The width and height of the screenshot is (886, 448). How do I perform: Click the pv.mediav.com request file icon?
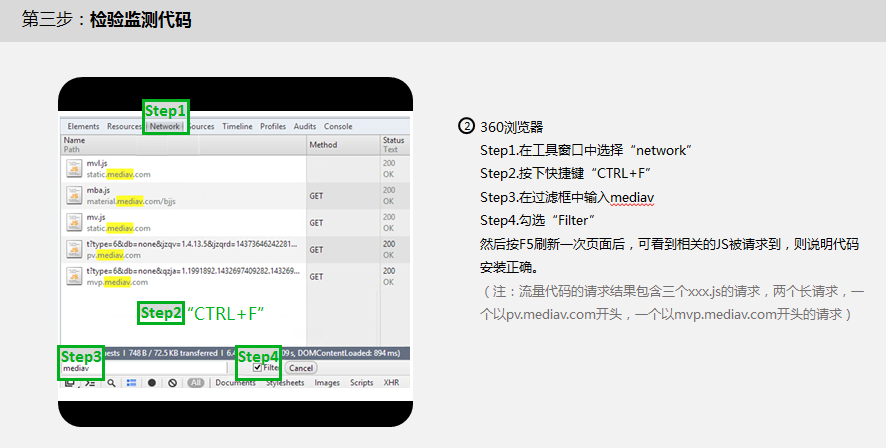(74, 249)
